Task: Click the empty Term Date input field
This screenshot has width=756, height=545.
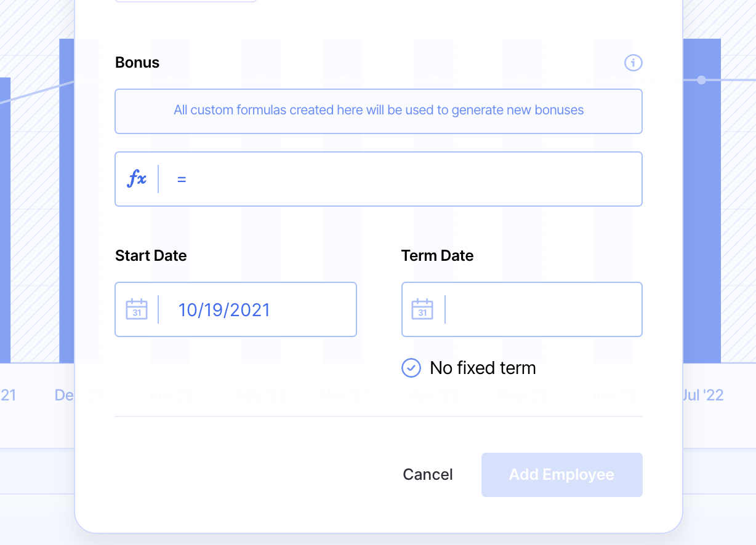Action: (x=542, y=309)
